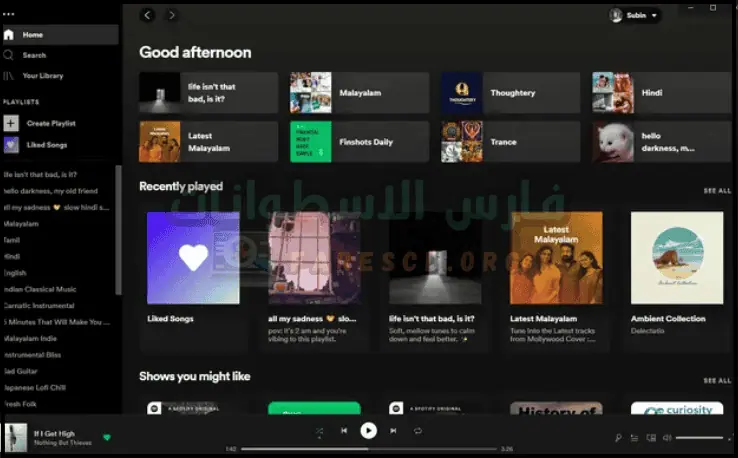Select Sad Guitar playlist

pyautogui.click(x=20, y=371)
